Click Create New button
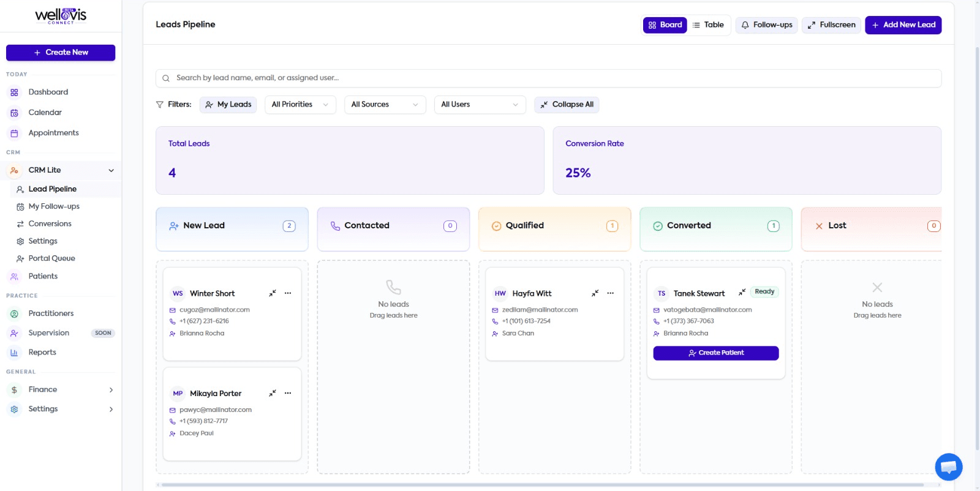The width and height of the screenshot is (980, 491). [x=61, y=53]
